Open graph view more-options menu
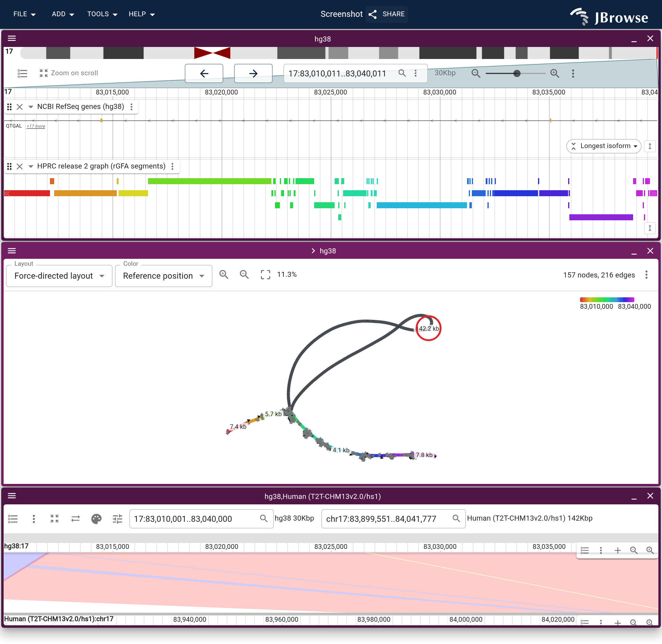 tap(646, 274)
